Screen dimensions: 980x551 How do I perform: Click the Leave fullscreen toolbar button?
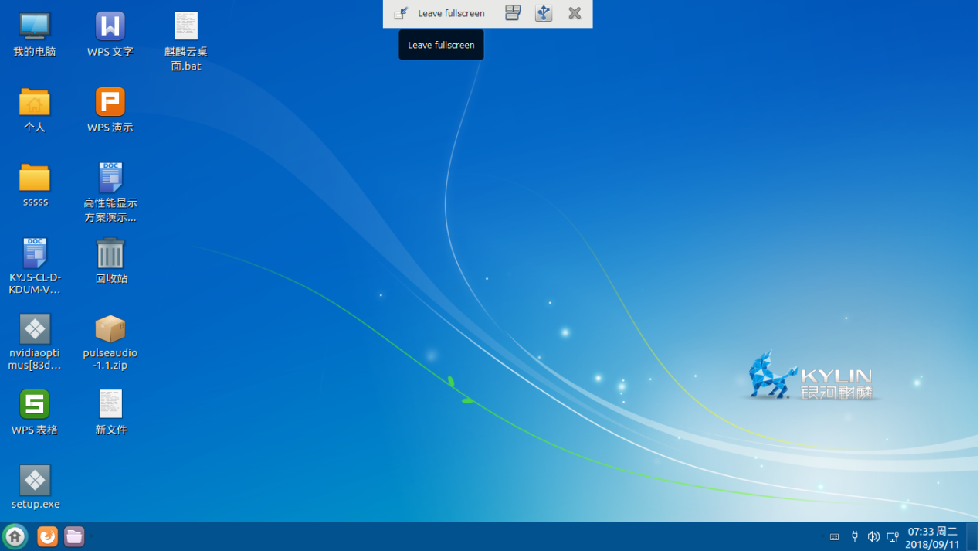(440, 13)
